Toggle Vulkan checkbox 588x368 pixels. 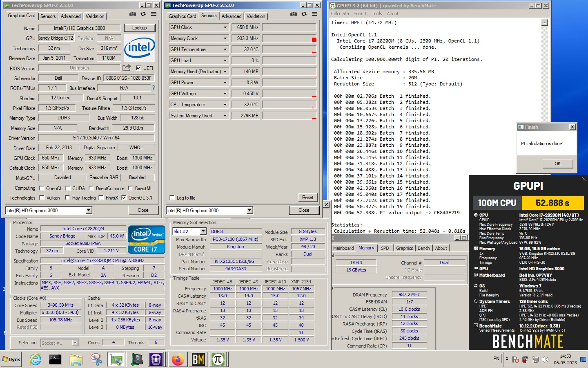(x=42, y=197)
